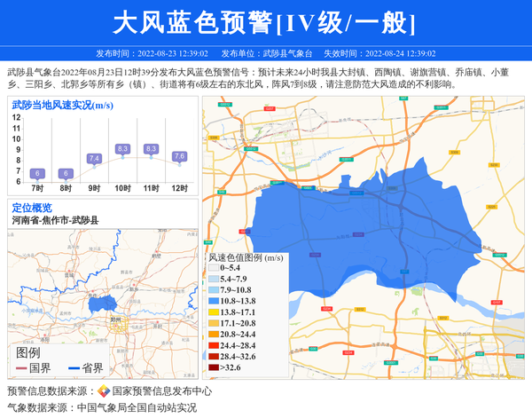Select the 10.8~13.8 blue legend swatch
532x418 pixels.
click(214, 302)
